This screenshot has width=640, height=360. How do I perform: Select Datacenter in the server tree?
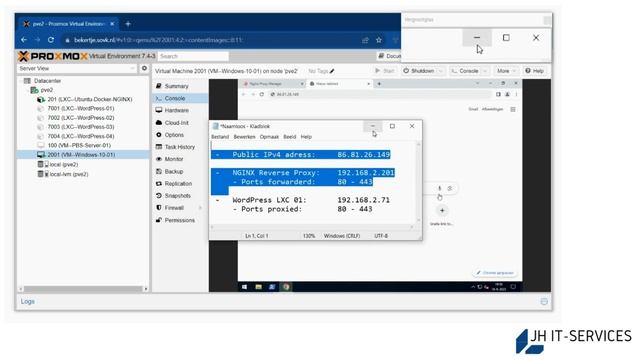(47, 81)
